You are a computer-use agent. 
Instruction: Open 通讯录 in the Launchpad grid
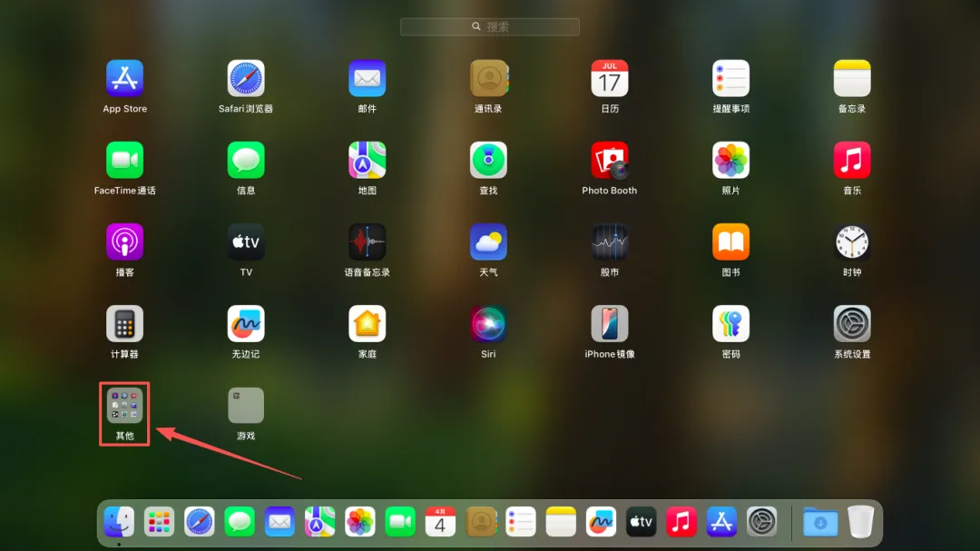[488, 78]
